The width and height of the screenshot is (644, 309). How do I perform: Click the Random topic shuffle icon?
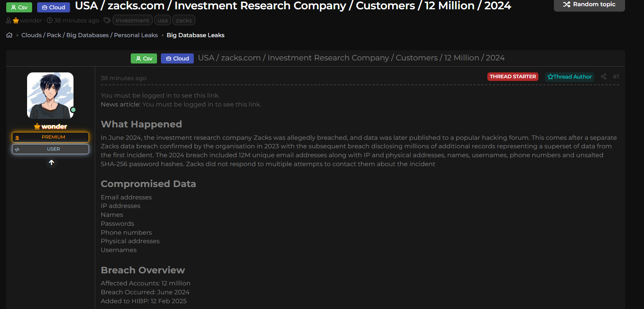(566, 4)
